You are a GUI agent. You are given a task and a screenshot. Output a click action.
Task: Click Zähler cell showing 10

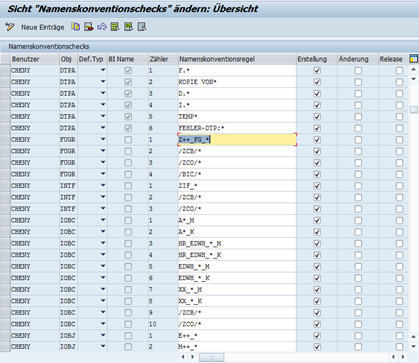pos(163,324)
